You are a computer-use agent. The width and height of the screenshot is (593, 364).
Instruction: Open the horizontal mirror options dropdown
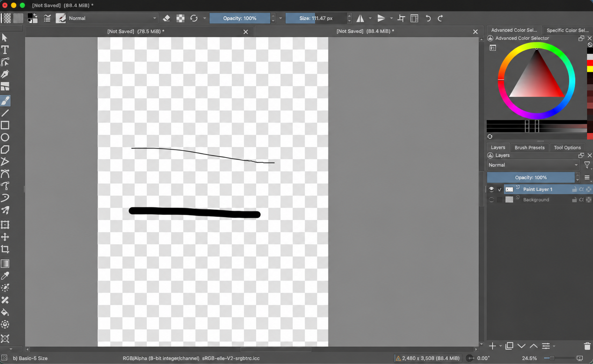(x=370, y=18)
